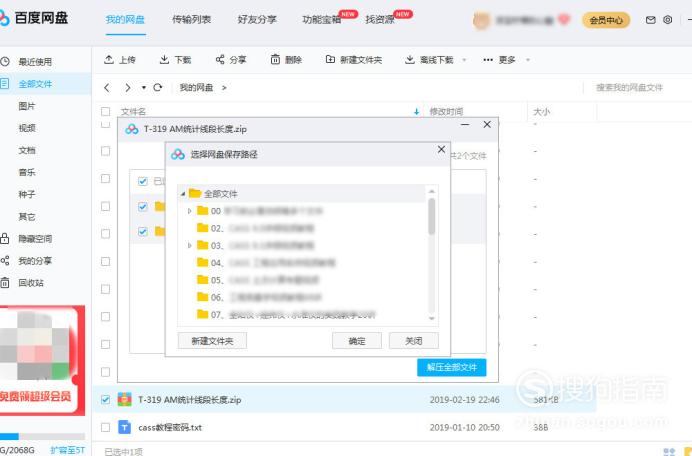Click the 免费领超级会员 promo banner
The image size is (692, 456).
click(42, 360)
